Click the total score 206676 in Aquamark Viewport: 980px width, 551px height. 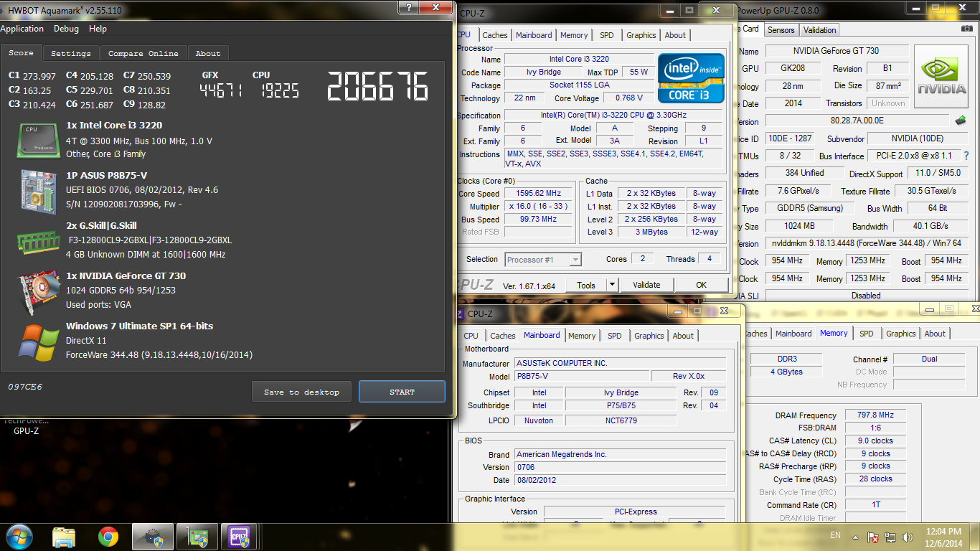point(378,86)
